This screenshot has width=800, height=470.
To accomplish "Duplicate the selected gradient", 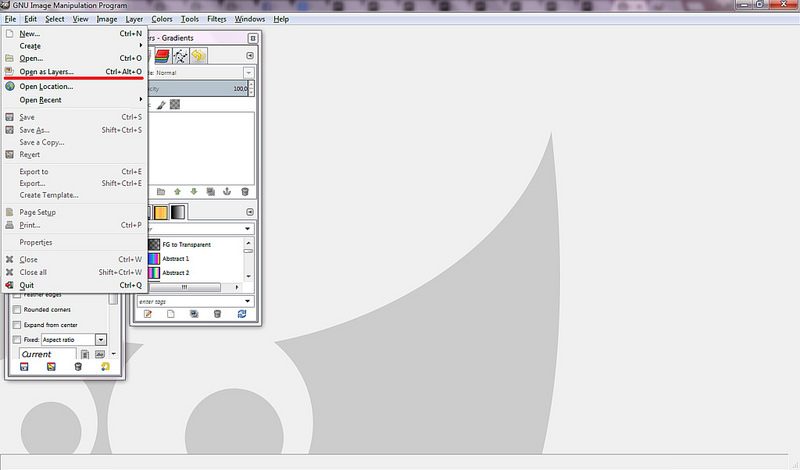I will [x=194, y=314].
